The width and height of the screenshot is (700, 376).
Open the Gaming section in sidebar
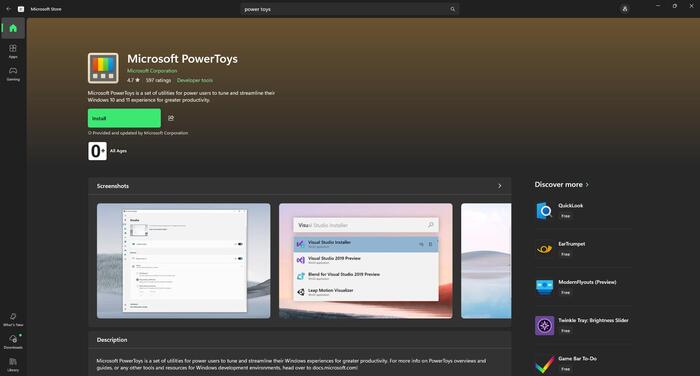tap(13, 74)
